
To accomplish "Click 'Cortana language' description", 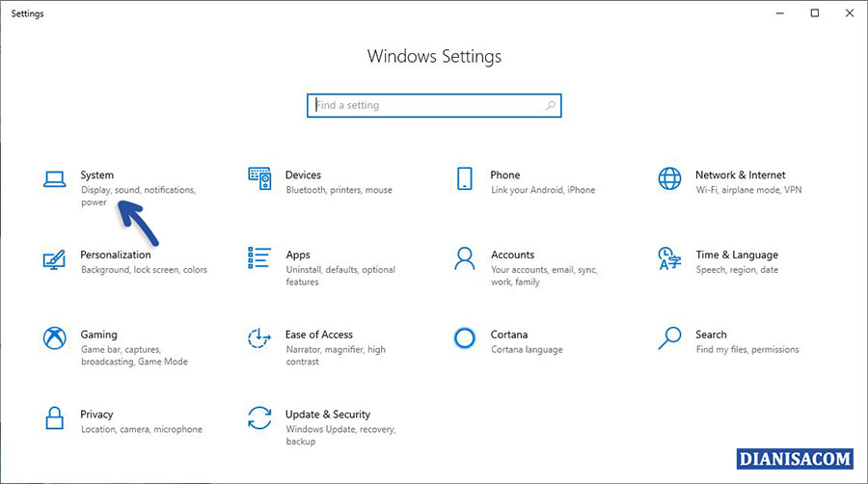I will [x=527, y=350].
